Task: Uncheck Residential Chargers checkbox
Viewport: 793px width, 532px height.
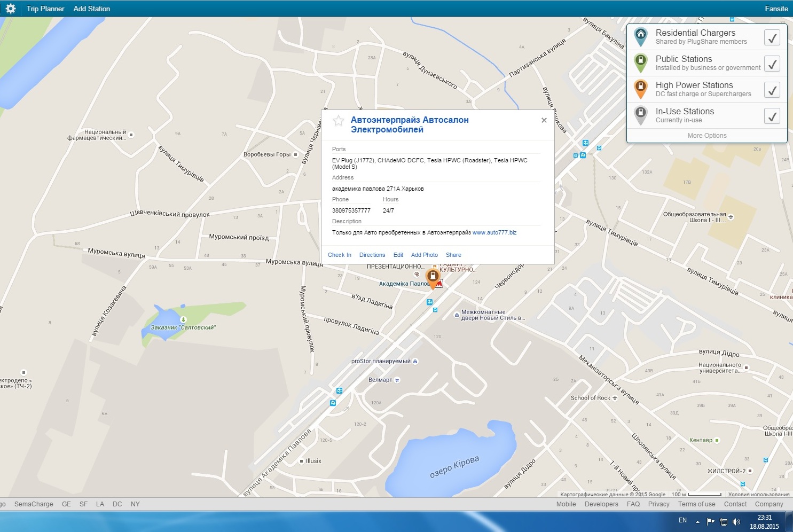Action: coord(772,37)
